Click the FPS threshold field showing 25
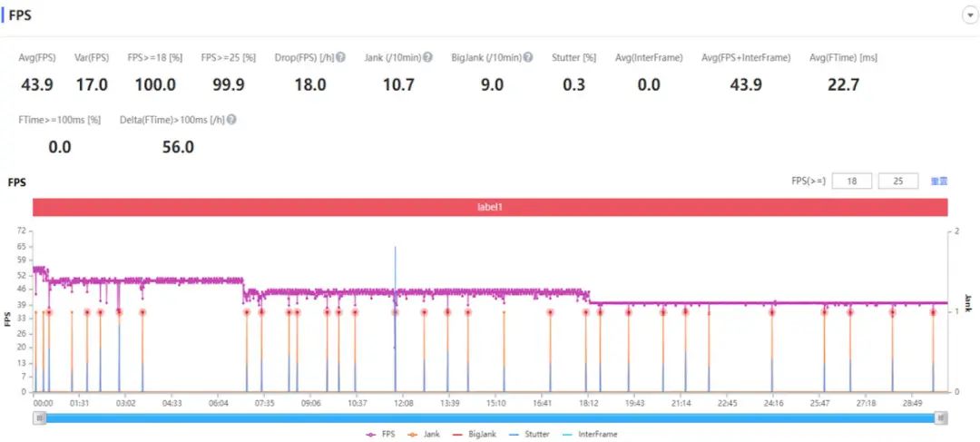This screenshot has width=980, height=442. [x=898, y=182]
